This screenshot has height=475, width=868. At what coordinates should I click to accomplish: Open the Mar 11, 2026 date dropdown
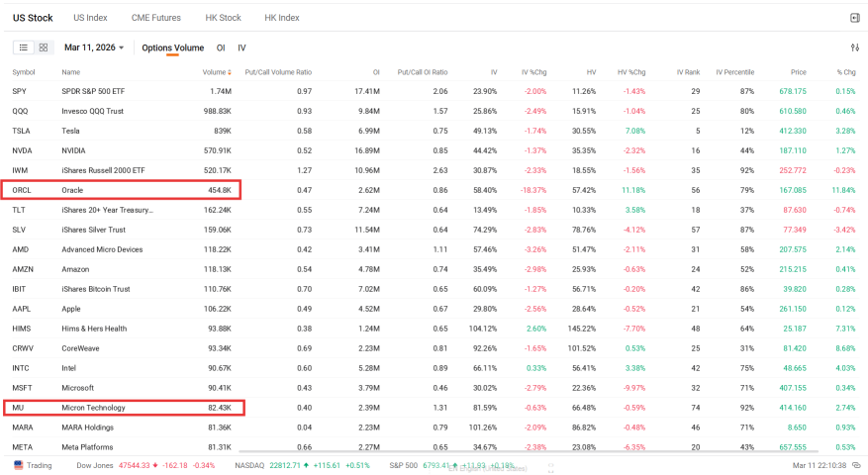coord(94,47)
